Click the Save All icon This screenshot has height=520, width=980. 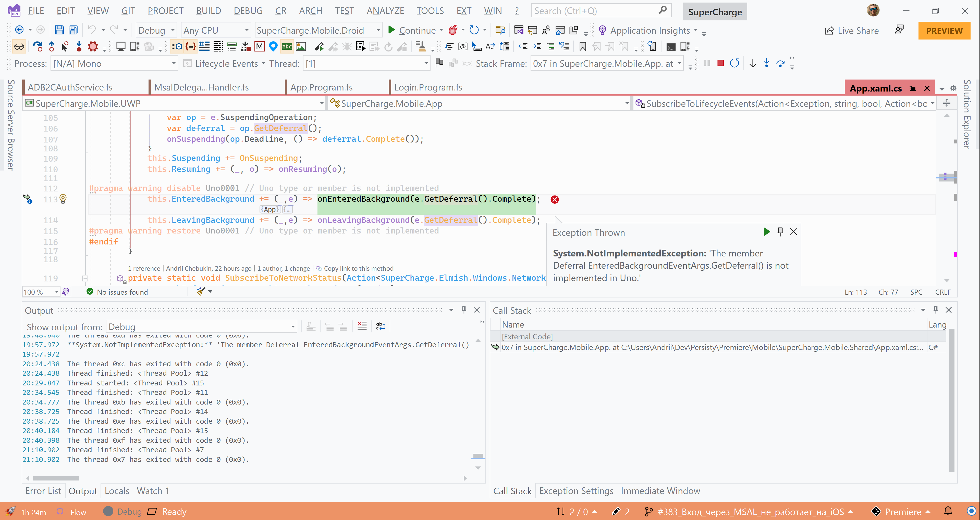coord(73,30)
